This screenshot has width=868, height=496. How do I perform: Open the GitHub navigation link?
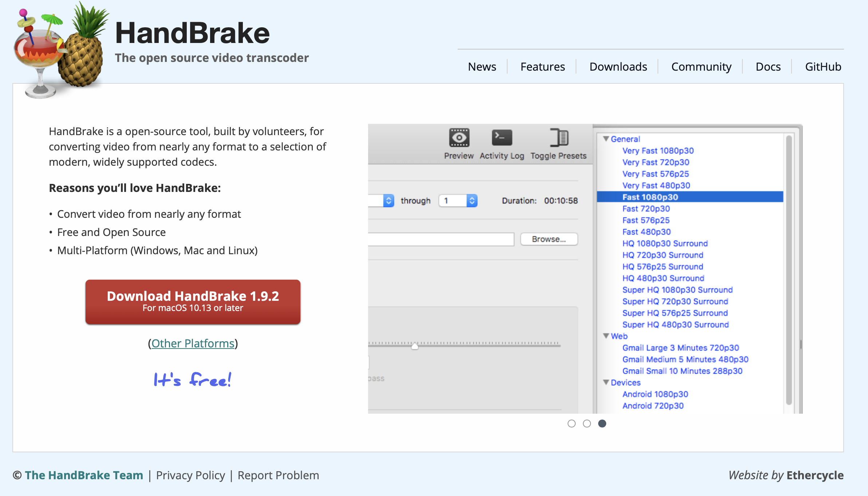point(823,67)
